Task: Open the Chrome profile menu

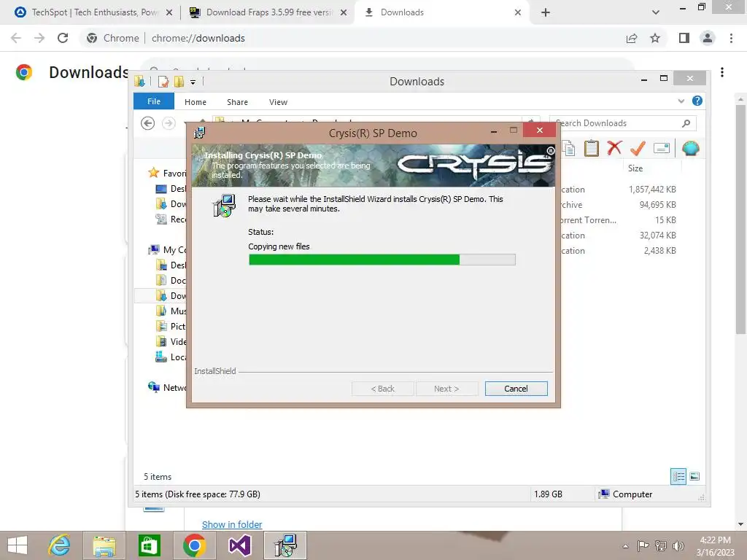Action: [x=708, y=38]
